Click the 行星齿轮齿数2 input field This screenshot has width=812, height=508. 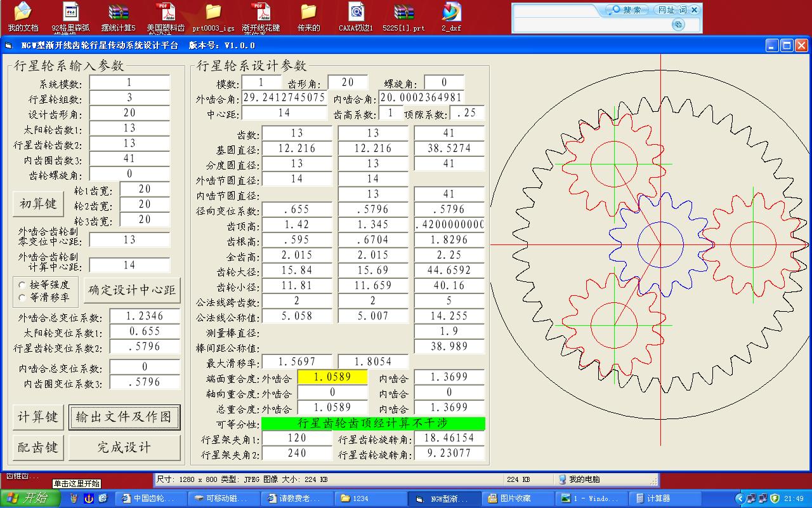pos(129,144)
